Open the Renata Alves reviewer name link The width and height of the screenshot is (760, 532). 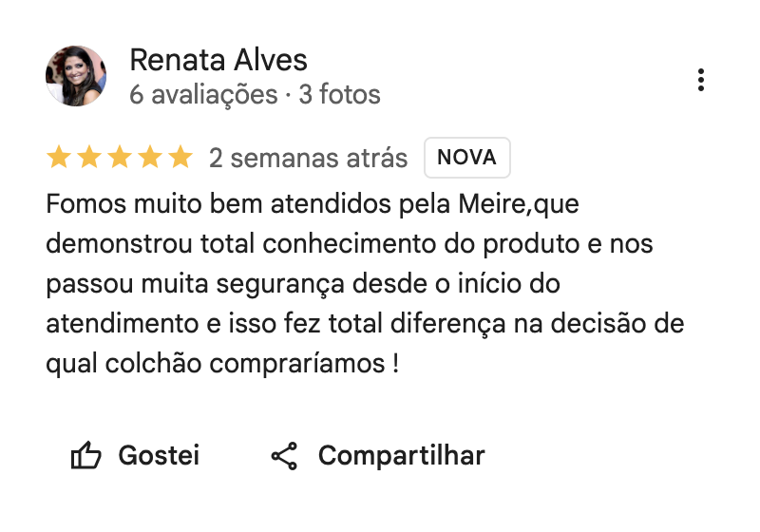(x=218, y=61)
